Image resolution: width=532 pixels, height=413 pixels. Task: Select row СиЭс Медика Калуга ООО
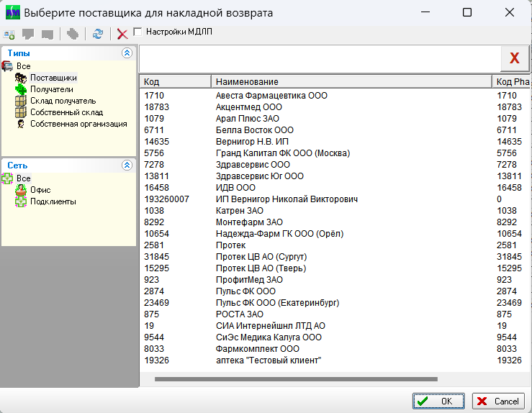point(334,337)
